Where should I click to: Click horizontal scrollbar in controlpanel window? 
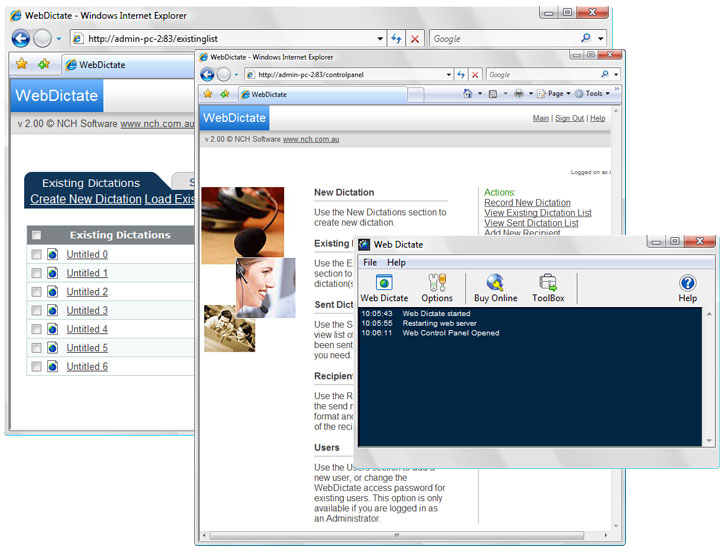(396, 535)
